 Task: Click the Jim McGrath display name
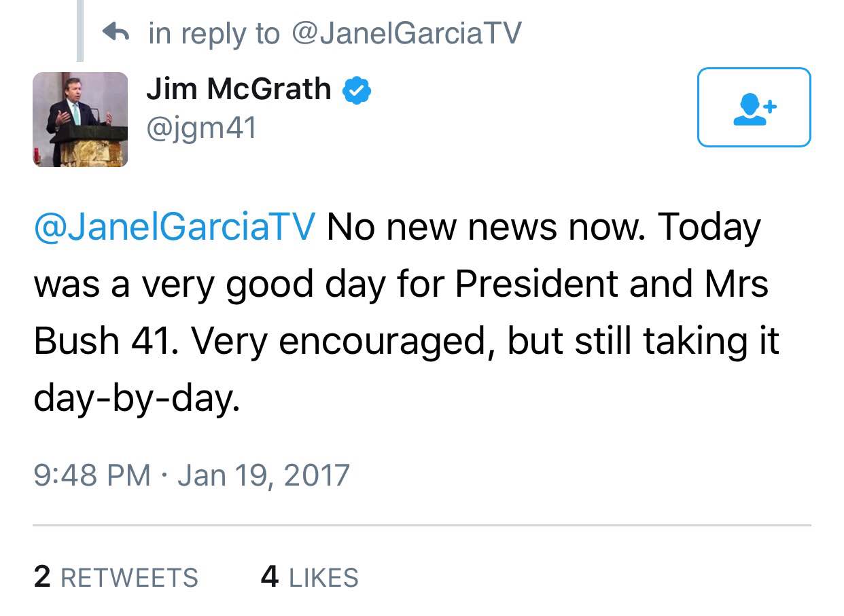click(x=239, y=89)
